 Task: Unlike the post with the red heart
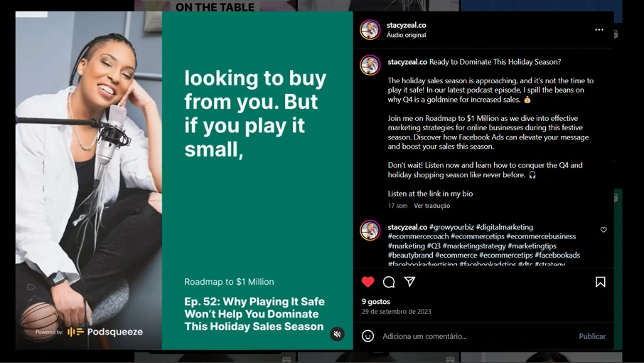click(x=368, y=282)
